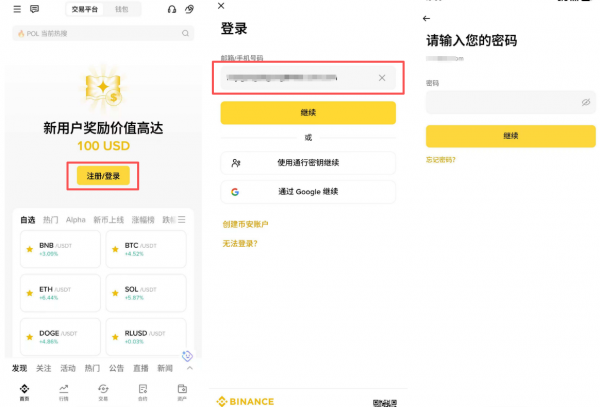Select the 自选 market tab

28,220
